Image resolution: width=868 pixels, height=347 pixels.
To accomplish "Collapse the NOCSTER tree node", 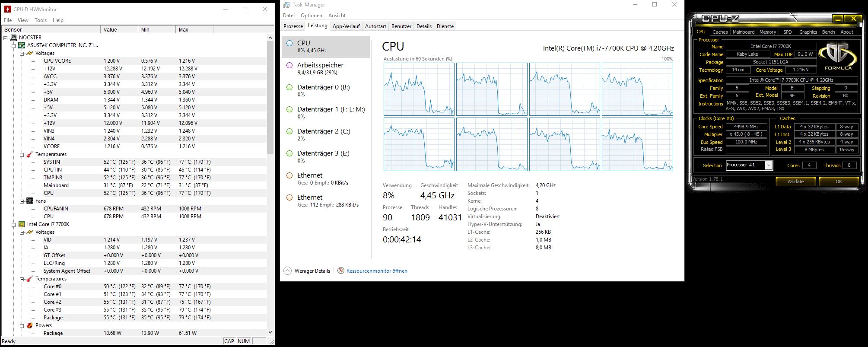I will click(6, 38).
